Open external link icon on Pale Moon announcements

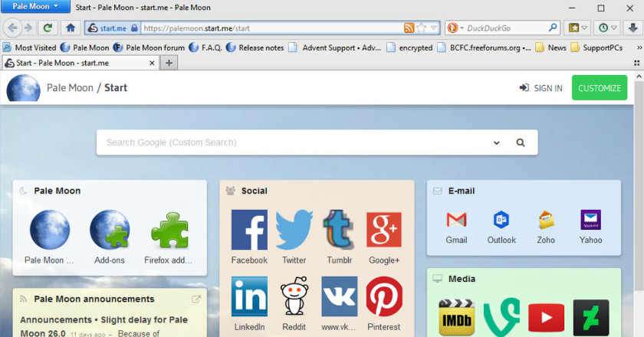point(196,299)
